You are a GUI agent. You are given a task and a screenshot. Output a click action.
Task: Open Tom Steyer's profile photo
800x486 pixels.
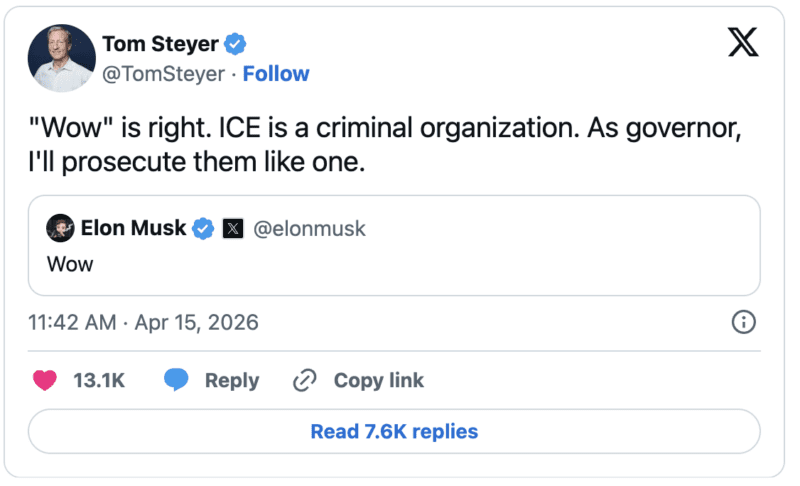click(x=61, y=58)
